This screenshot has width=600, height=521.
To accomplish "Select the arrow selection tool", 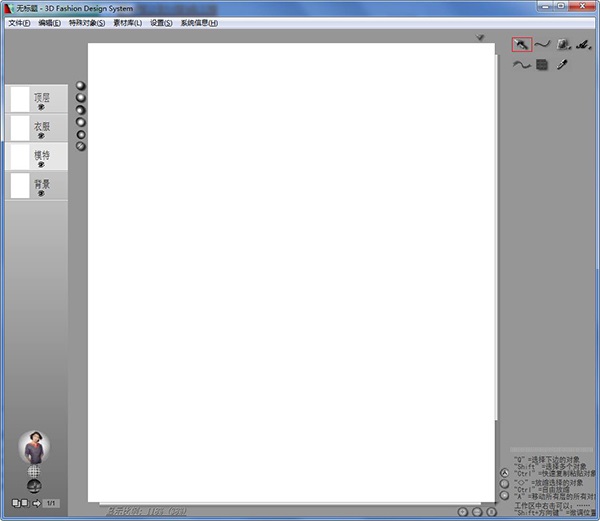I will point(521,44).
